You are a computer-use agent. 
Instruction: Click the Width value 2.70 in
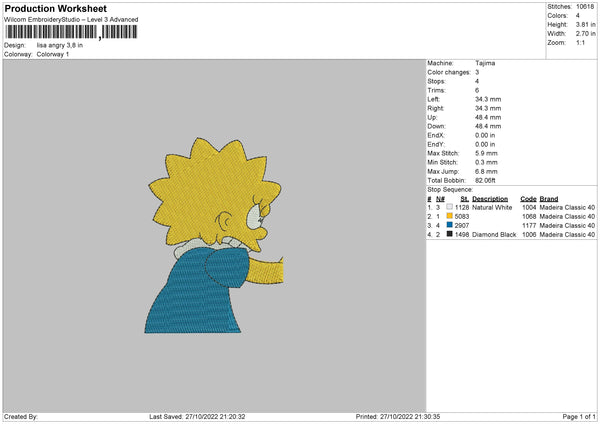tap(585, 34)
